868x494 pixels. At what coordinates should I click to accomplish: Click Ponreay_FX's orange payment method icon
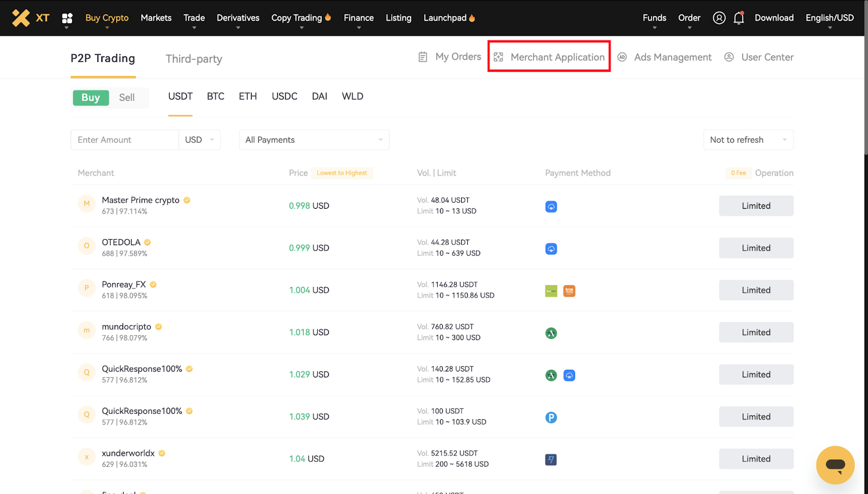(569, 291)
